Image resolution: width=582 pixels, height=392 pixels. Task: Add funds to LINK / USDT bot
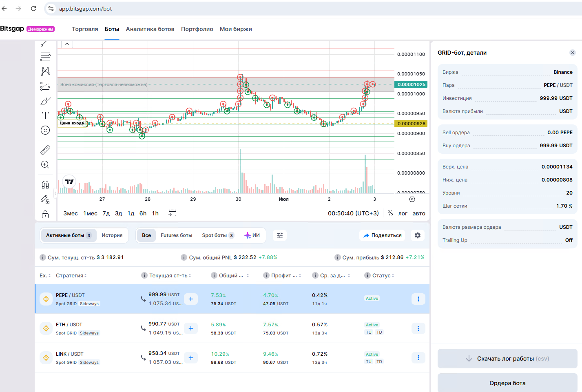coord(191,358)
